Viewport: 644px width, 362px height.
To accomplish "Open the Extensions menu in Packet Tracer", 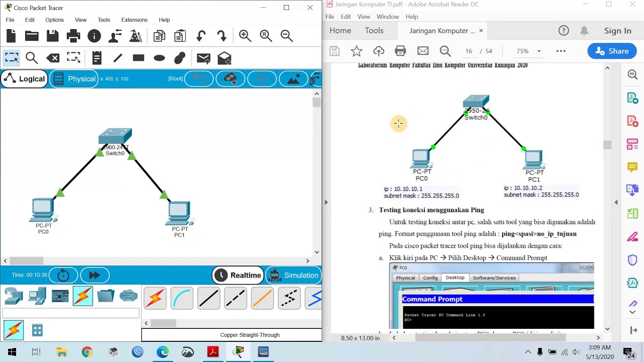I will 134,20.
